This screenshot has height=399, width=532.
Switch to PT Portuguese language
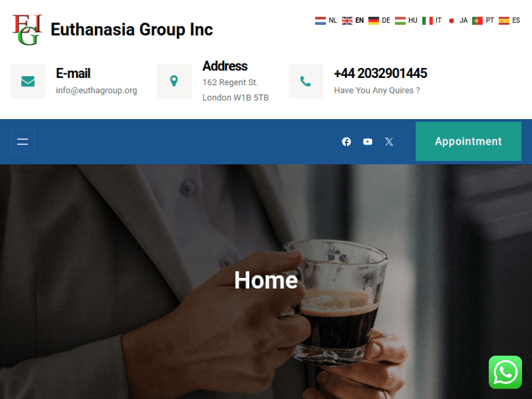pyautogui.click(x=483, y=21)
